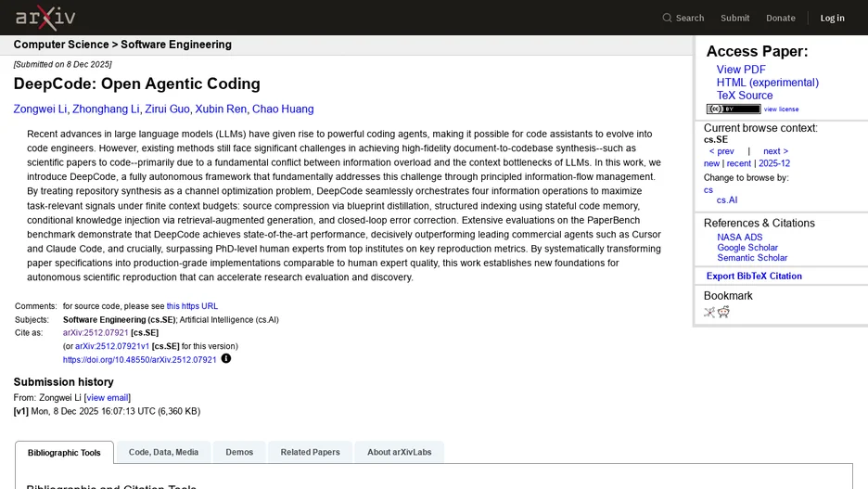868x489 pixels.
Task: Go to the next paper
Action: coord(775,151)
